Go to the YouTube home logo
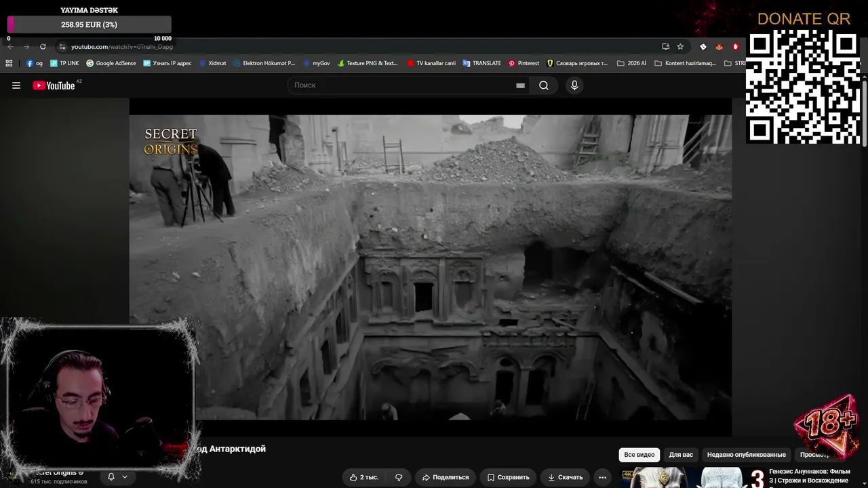868x488 pixels. [x=54, y=85]
